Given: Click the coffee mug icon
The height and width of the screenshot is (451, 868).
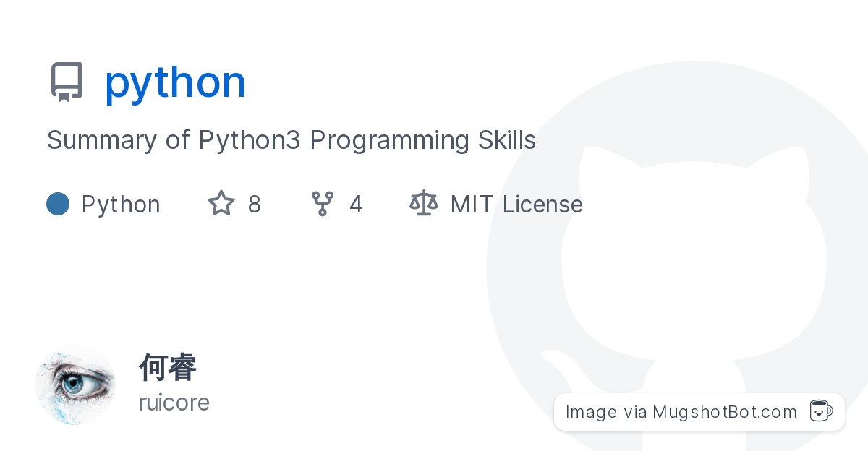Looking at the screenshot, I should pyautogui.click(x=820, y=411).
